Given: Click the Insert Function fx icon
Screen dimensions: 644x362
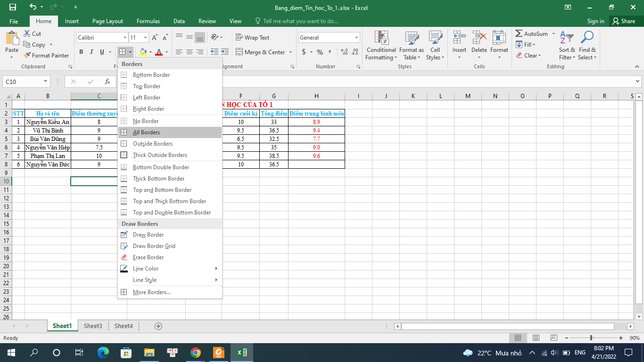Looking at the screenshot, I should tap(107, 82).
